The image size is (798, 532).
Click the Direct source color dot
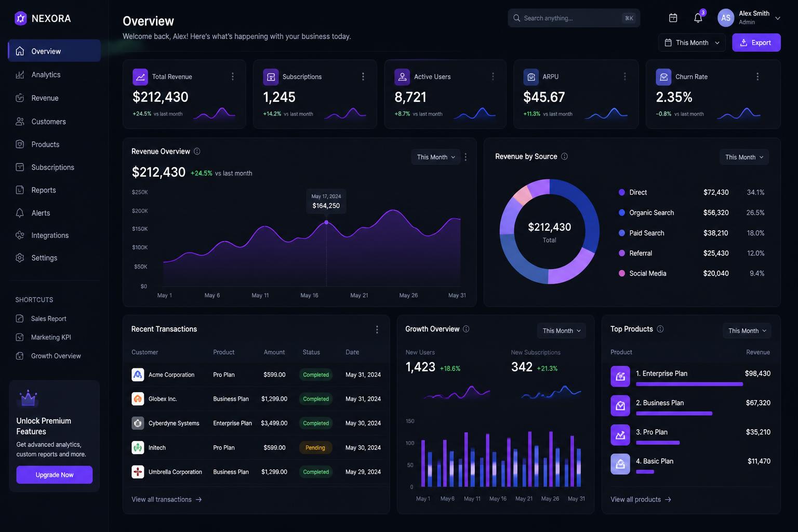coord(621,192)
